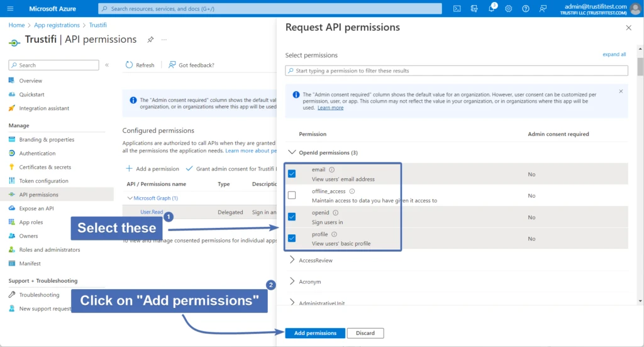644x347 pixels.
Task: Open portal settings gear
Action: [508, 9]
